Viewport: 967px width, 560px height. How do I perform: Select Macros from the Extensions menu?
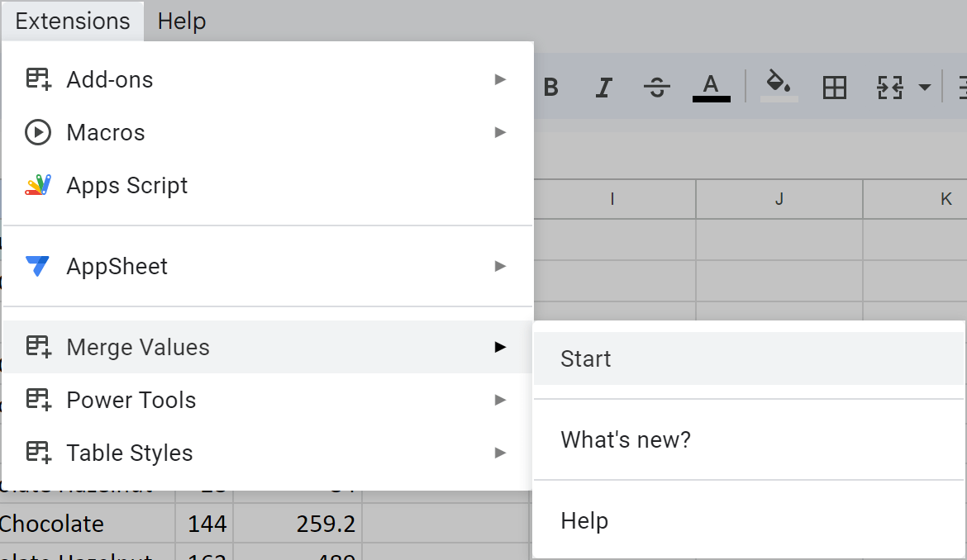coord(106,132)
